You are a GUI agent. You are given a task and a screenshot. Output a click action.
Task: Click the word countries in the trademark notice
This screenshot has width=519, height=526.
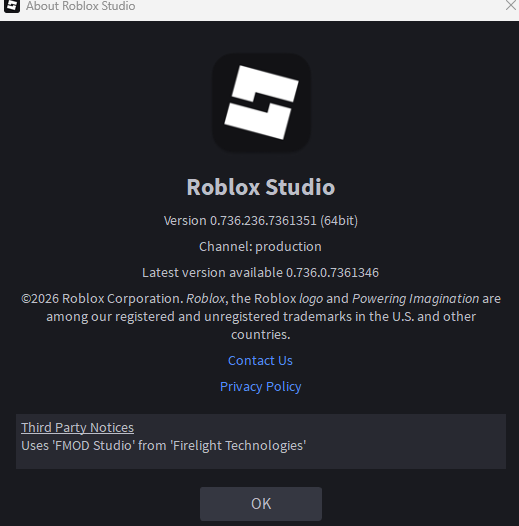(259, 334)
